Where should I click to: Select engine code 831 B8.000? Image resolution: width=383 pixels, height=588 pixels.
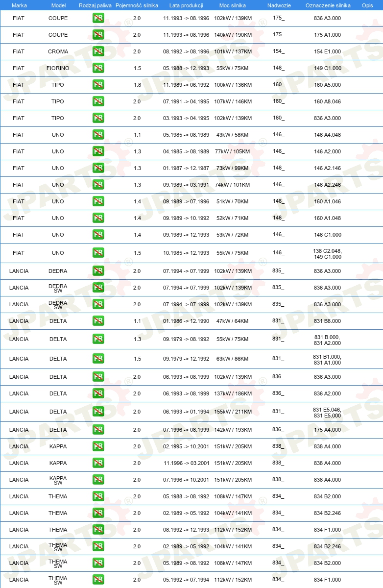point(328,321)
